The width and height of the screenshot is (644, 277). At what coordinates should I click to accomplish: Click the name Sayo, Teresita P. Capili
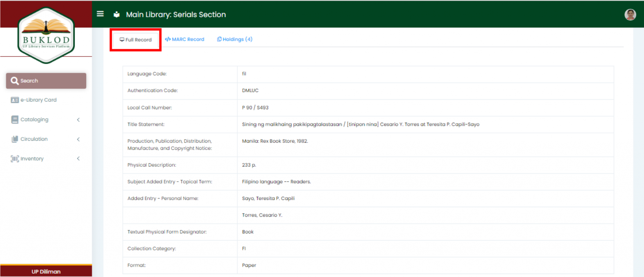(268, 198)
